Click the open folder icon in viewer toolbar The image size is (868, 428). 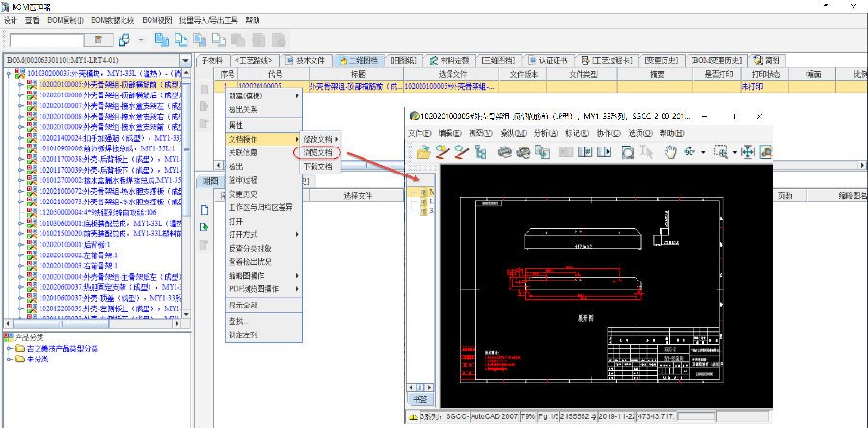coord(420,151)
